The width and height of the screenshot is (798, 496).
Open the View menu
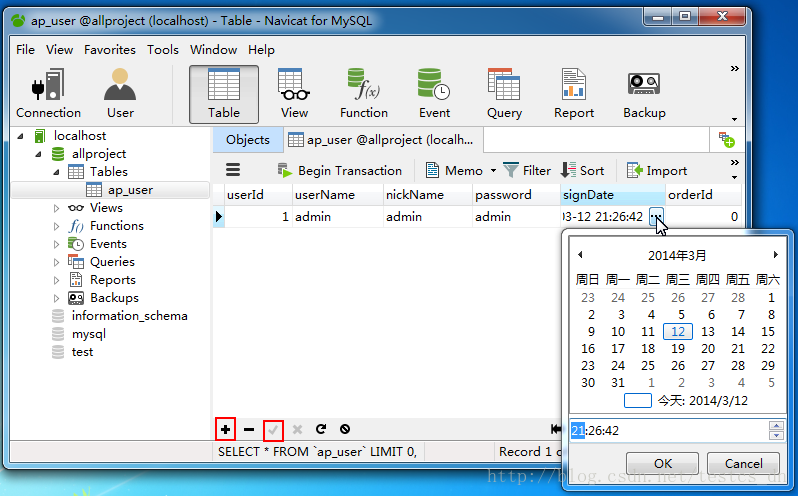click(59, 50)
